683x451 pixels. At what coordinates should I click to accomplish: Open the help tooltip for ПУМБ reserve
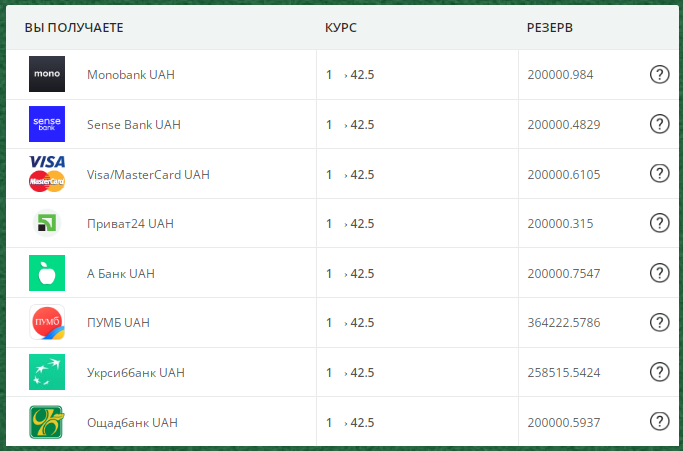tap(659, 322)
